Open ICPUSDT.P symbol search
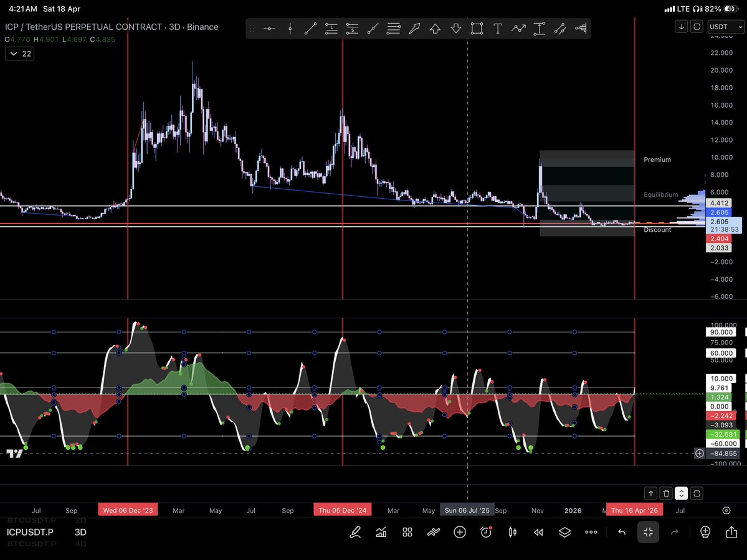The height and width of the screenshot is (560, 747). pyautogui.click(x=30, y=532)
